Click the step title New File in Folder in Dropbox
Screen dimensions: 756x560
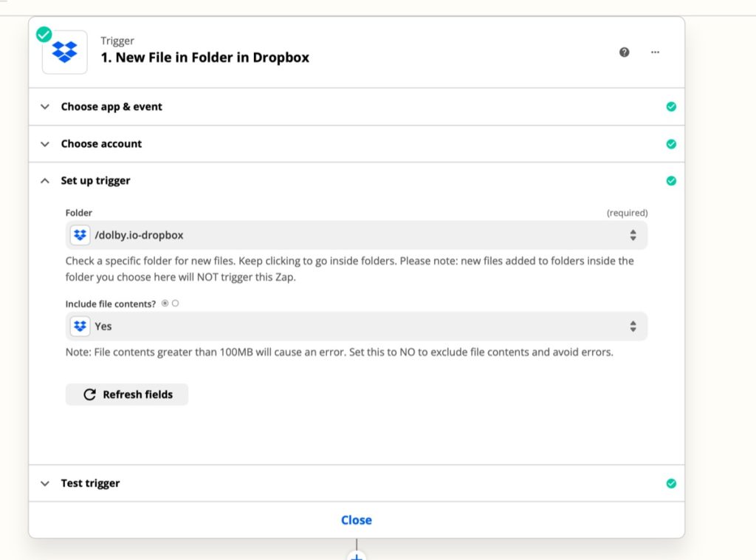point(205,58)
